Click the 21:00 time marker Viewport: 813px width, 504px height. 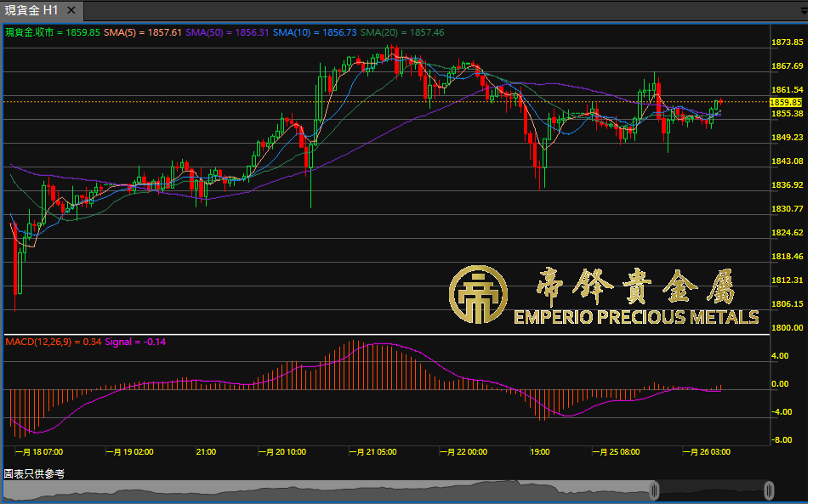[206, 452]
